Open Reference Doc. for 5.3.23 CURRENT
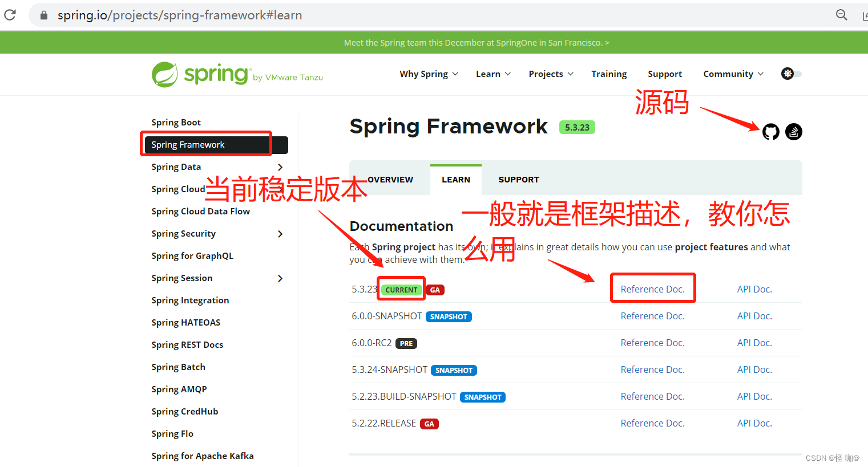Screen dimensions: 868x467 tap(652, 289)
